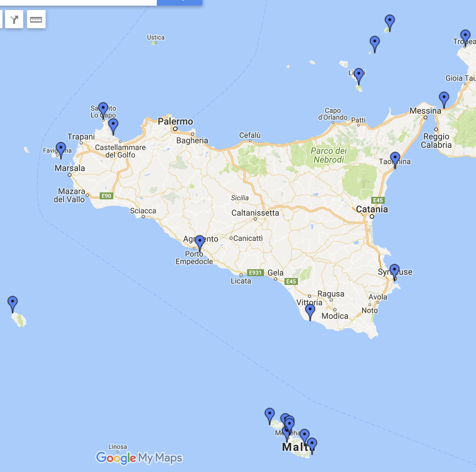Click the Agrigento marker pin
Screen dimensions: 476x472
click(200, 242)
